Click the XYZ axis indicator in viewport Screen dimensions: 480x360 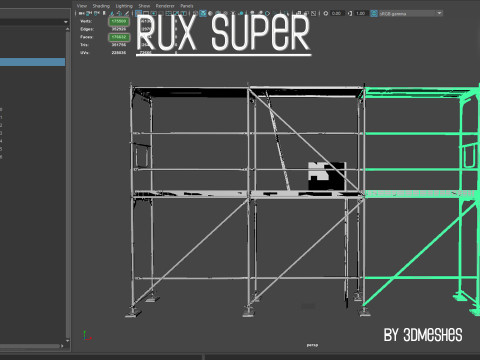pyautogui.click(x=87, y=336)
